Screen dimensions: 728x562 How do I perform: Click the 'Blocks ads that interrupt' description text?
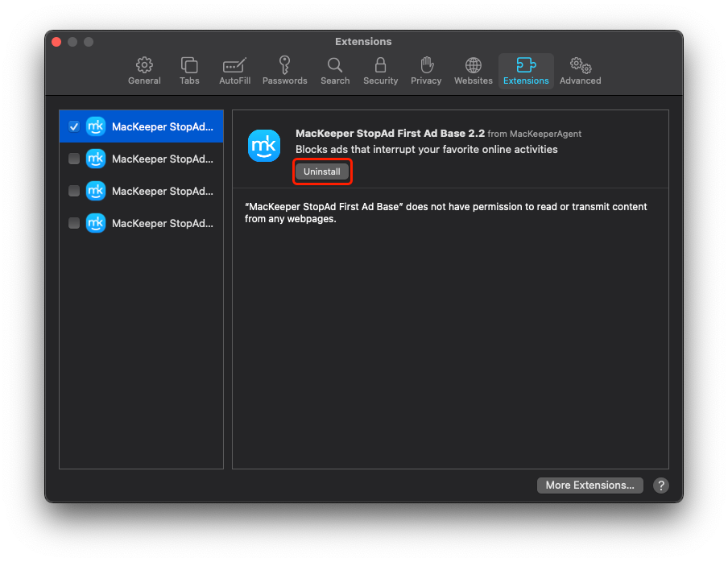tap(427, 150)
